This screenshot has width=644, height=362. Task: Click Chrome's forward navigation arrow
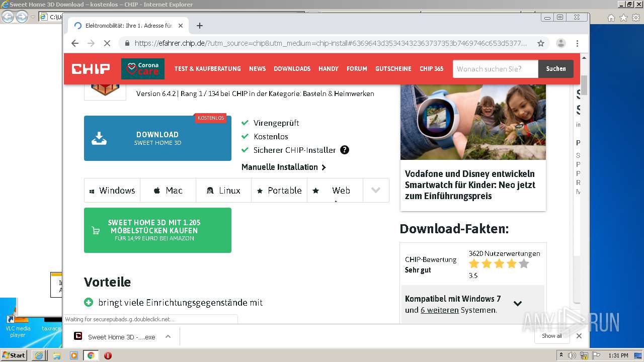click(x=91, y=43)
